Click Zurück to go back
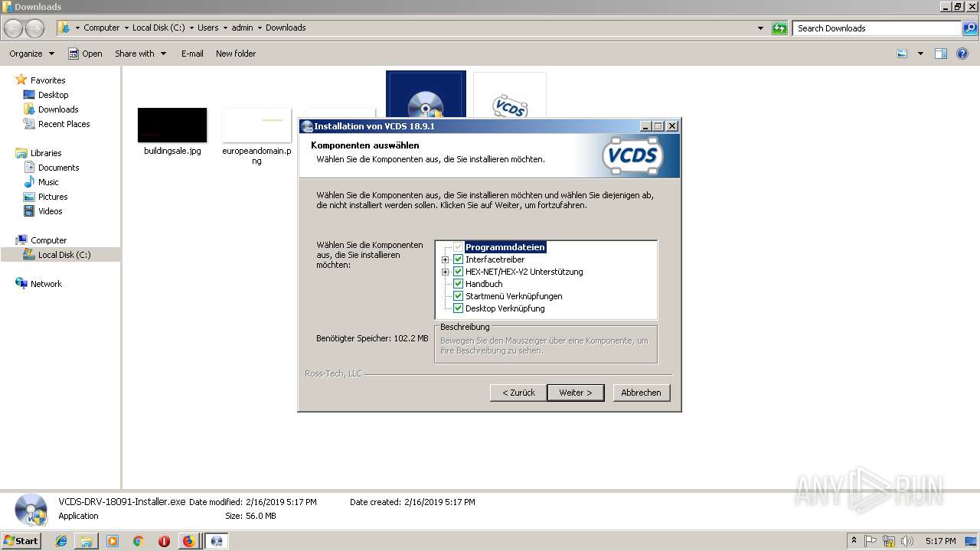This screenshot has height=551, width=980. point(518,393)
